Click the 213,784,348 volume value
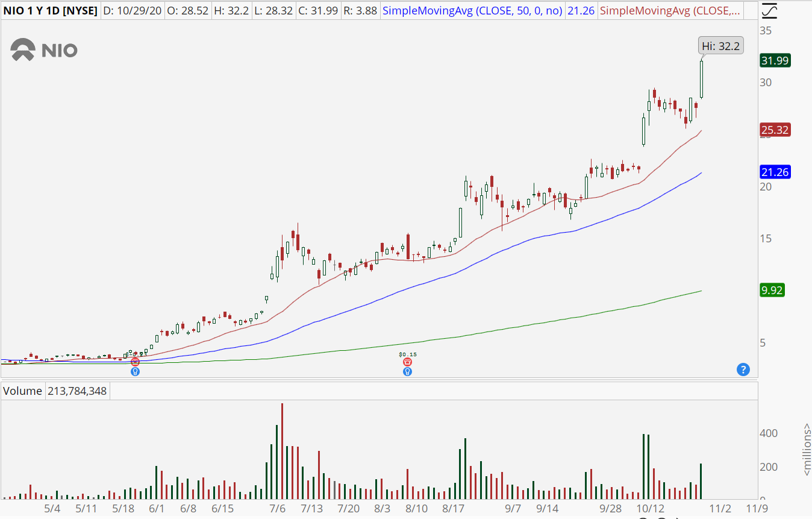 (x=76, y=391)
